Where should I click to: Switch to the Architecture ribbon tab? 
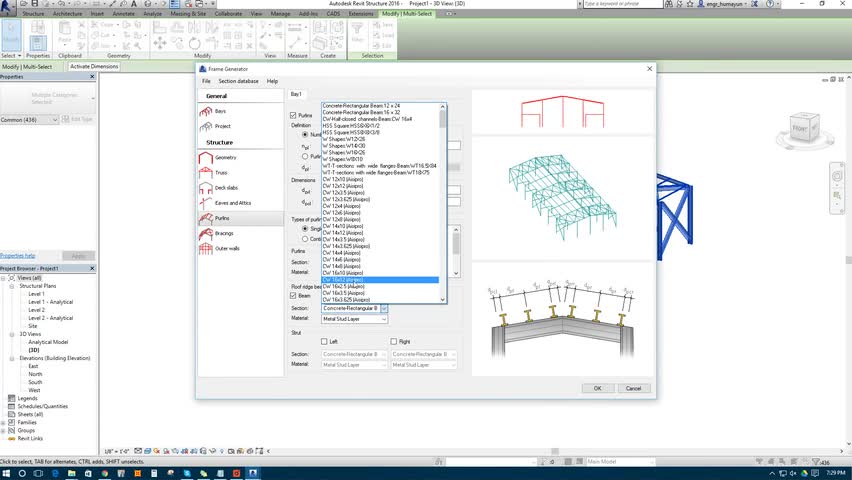click(67, 14)
